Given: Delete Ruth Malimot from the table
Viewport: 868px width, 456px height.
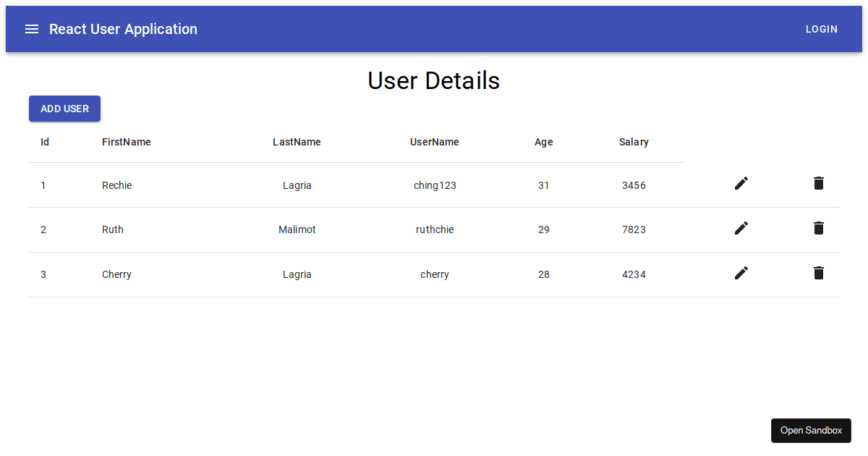Looking at the screenshot, I should (x=818, y=228).
